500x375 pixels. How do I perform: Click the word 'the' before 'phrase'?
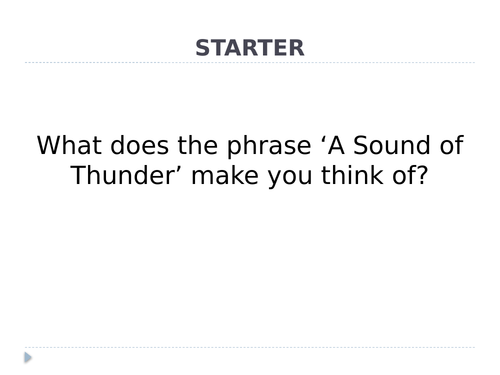(x=197, y=145)
